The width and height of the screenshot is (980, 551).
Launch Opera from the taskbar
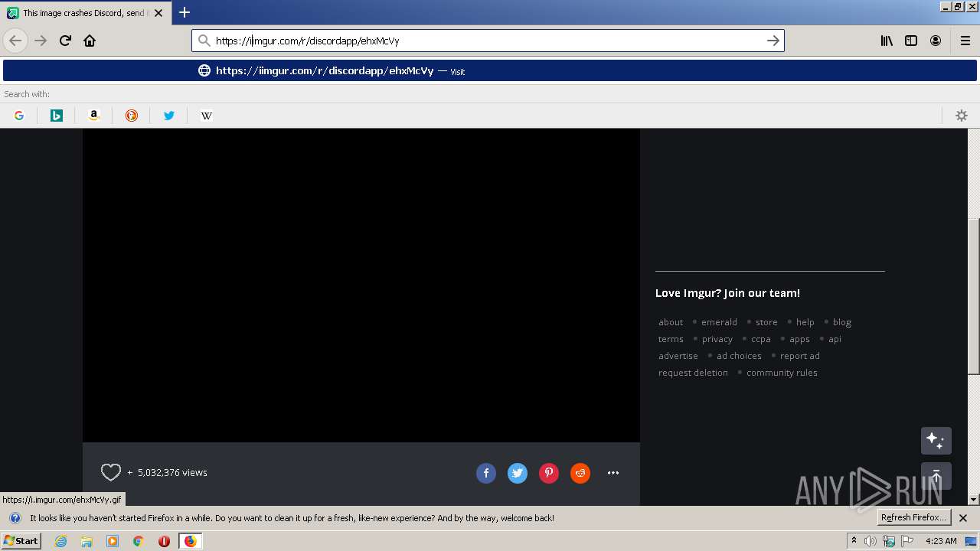click(x=164, y=541)
